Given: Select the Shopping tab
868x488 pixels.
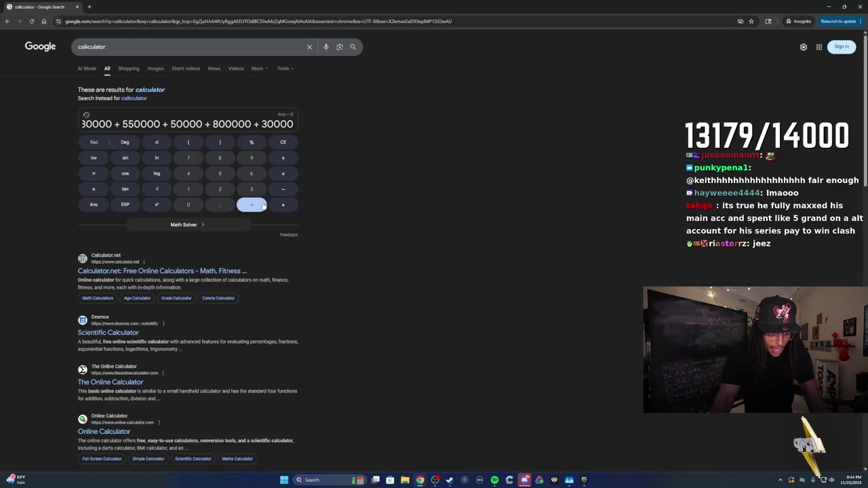Looking at the screenshot, I should click(x=128, y=68).
